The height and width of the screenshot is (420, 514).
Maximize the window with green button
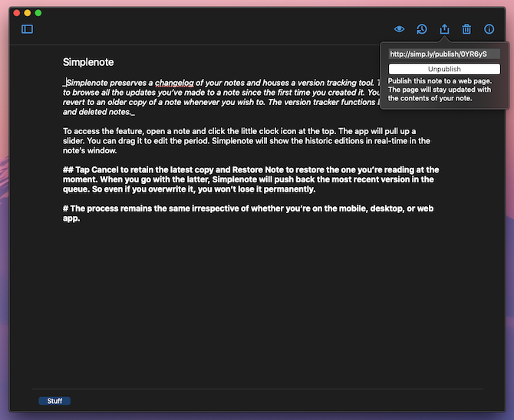click(38, 13)
